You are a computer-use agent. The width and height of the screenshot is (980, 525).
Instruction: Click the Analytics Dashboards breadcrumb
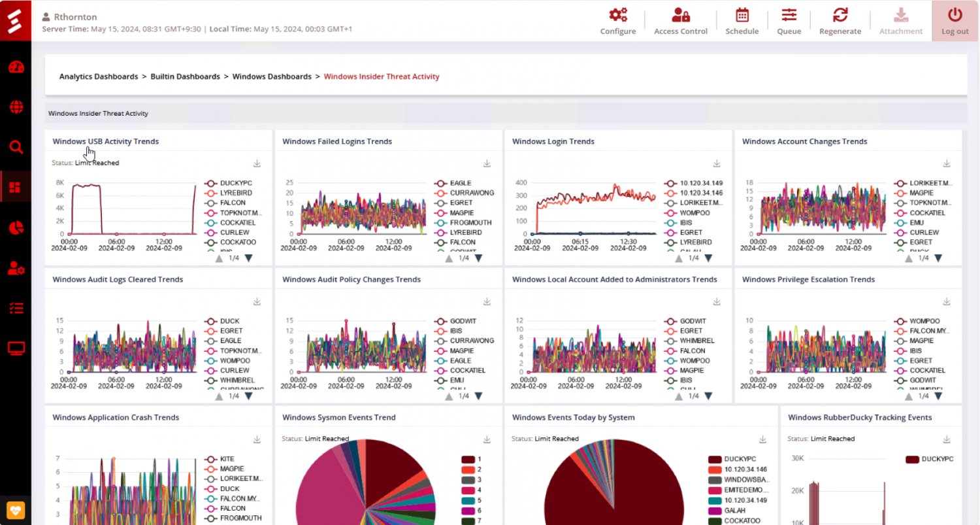click(99, 76)
